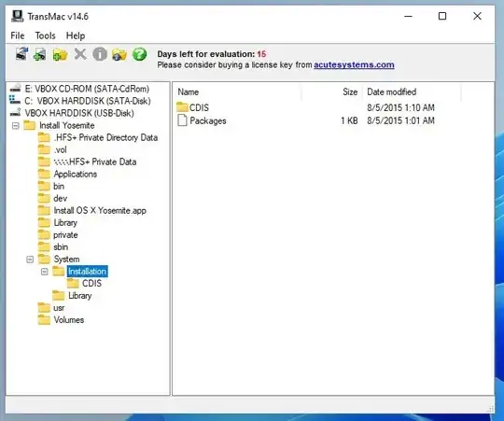Image resolution: width=504 pixels, height=421 pixels.
Task: Click the Packages file icon in file list
Action: pos(182,120)
